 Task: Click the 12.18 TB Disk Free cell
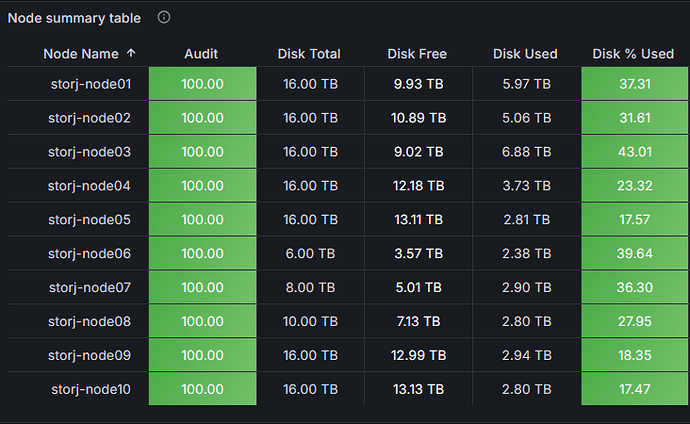coord(418,186)
